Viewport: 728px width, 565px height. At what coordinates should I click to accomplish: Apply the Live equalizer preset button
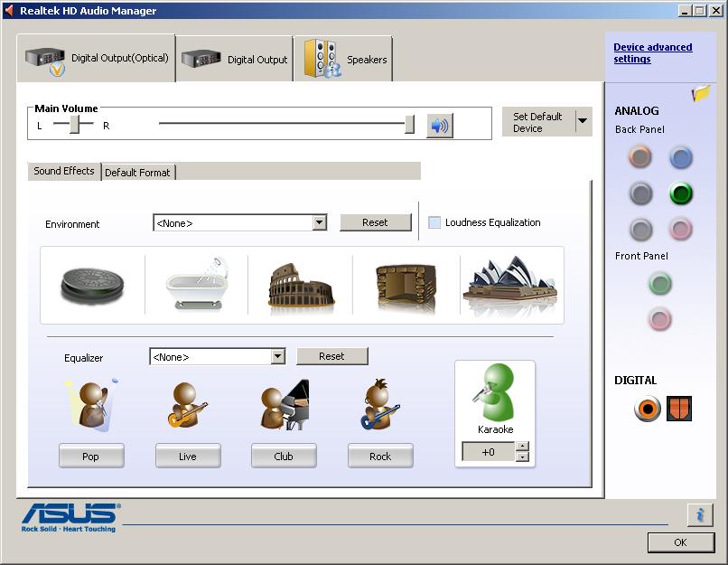[188, 456]
